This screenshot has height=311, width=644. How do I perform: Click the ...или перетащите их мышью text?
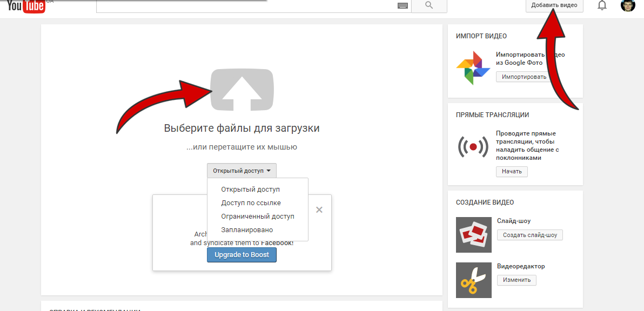point(242,147)
